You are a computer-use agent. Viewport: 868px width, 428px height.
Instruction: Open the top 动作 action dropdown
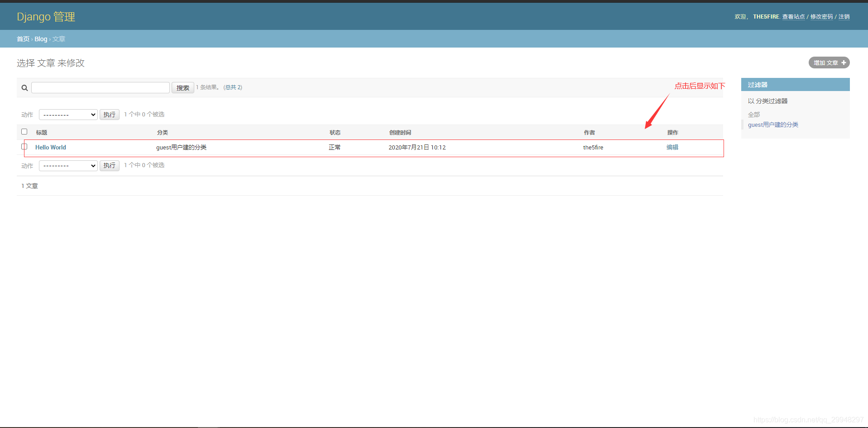pos(68,115)
